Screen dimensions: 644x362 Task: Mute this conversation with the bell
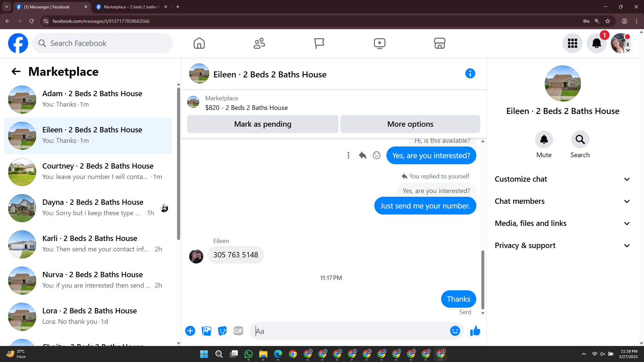544,139
